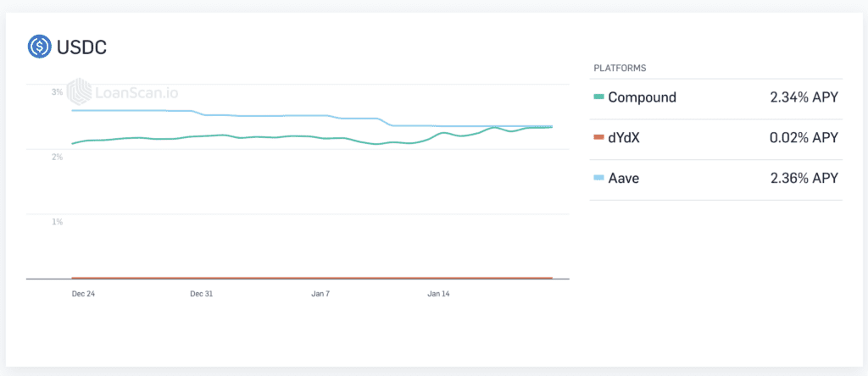This screenshot has height=376, width=868.
Task: Click the Jan 7 axis date label
Action: tap(320, 294)
